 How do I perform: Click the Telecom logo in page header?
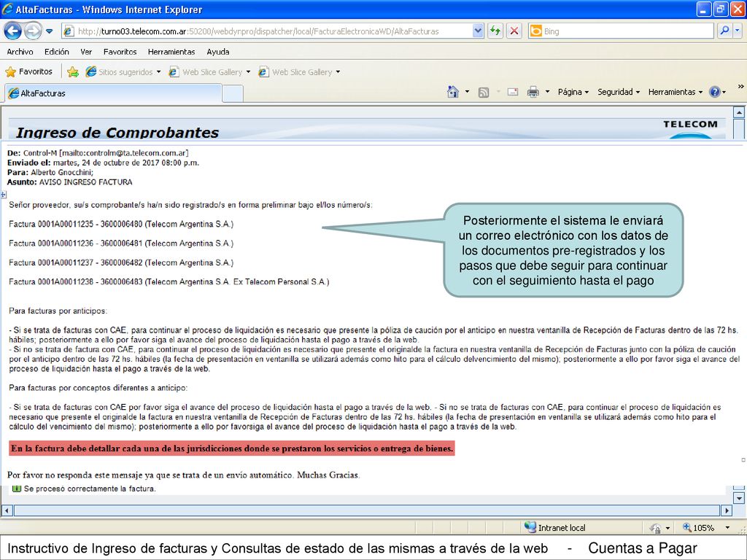pyautogui.click(x=690, y=128)
